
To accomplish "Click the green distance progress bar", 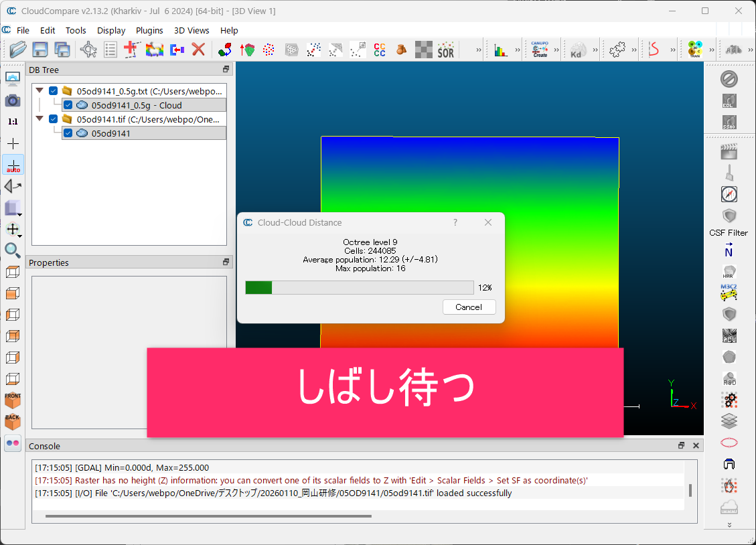I will (x=360, y=287).
